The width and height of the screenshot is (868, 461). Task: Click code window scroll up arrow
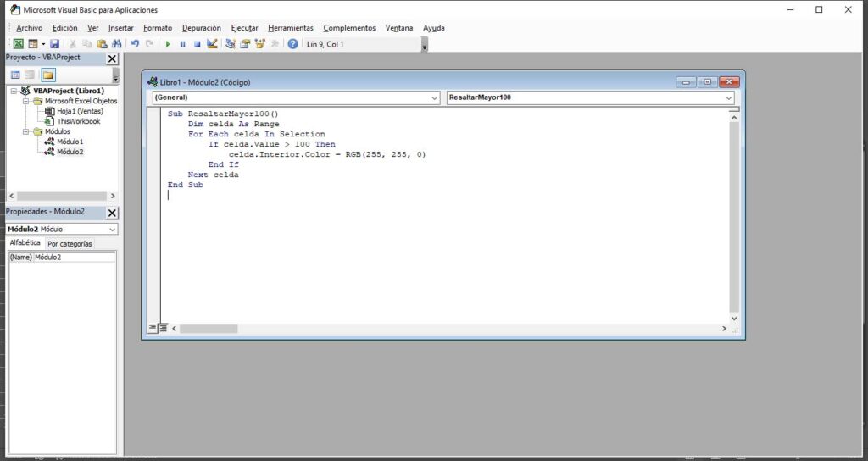[x=734, y=117]
